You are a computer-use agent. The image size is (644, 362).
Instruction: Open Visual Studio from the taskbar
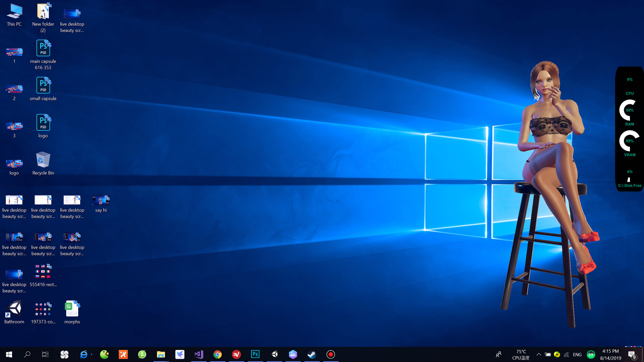[x=199, y=354]
